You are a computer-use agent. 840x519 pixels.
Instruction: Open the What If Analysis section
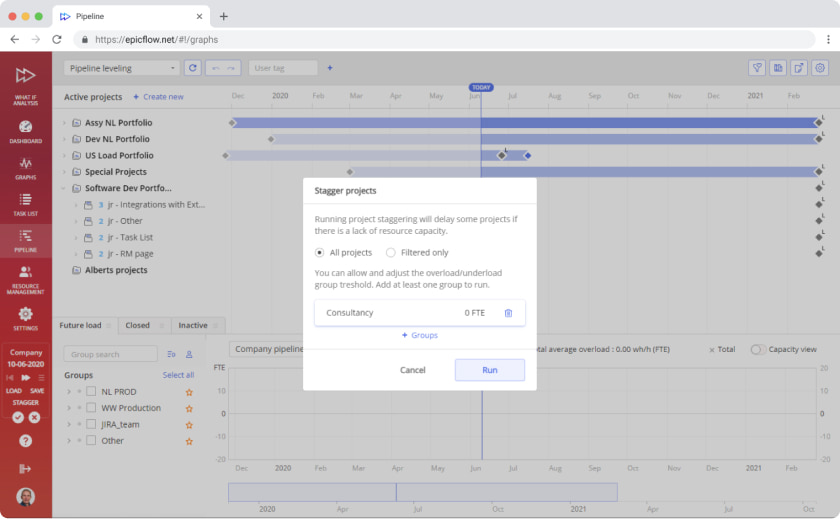(x=25, y=85)
